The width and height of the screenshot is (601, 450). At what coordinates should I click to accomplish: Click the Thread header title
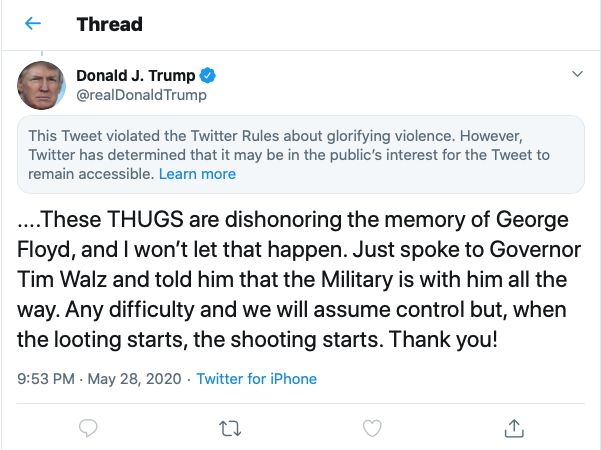109,24
